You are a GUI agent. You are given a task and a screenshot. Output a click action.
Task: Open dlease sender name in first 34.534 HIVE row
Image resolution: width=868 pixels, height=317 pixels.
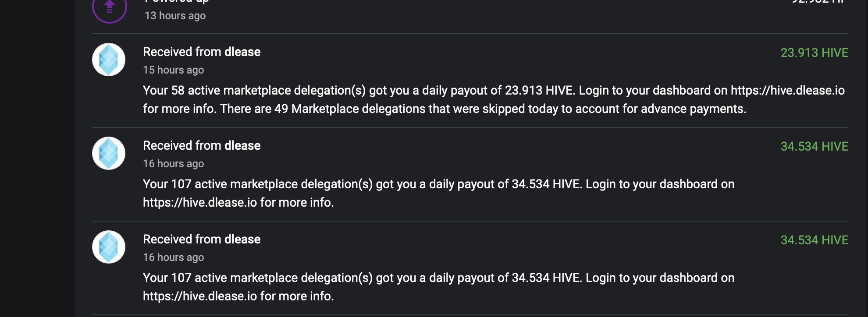point(242,146)
